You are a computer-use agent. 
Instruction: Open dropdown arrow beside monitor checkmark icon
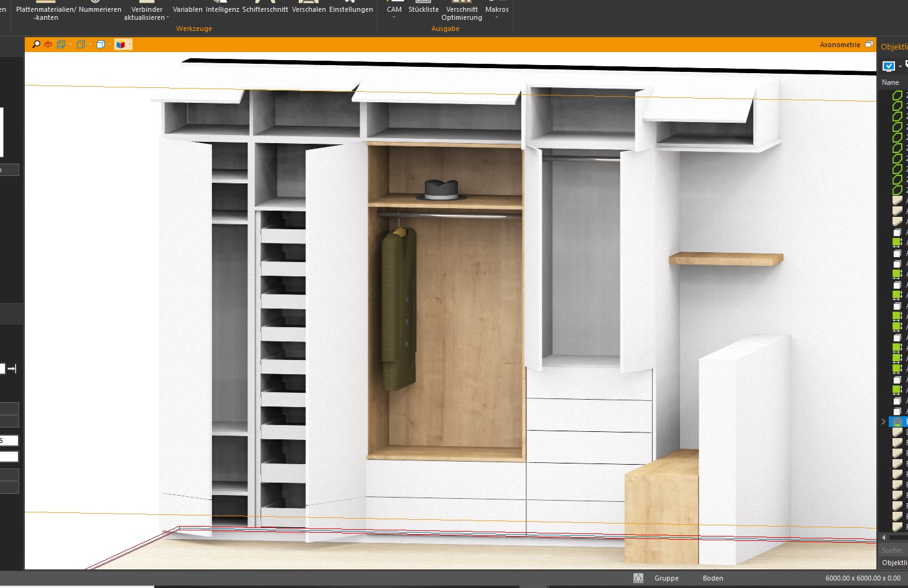(900, 67)
